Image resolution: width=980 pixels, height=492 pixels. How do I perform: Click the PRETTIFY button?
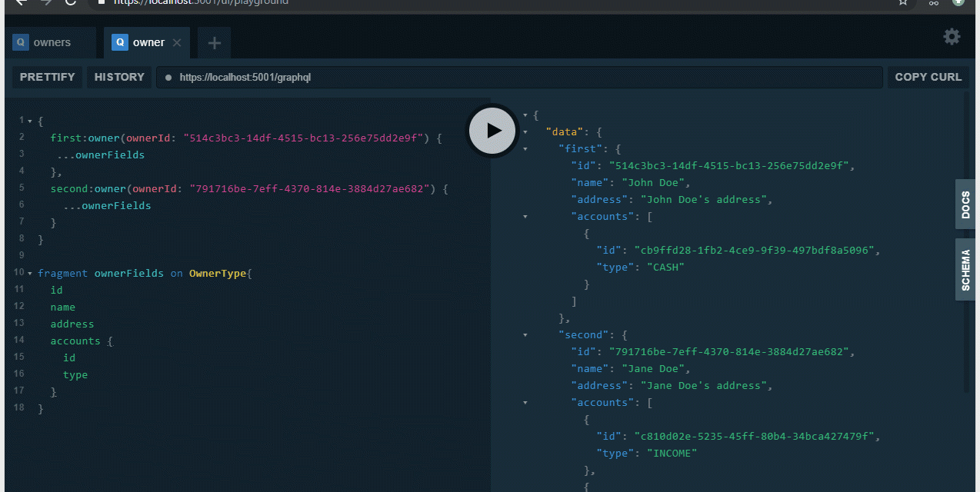coord(48,77)
